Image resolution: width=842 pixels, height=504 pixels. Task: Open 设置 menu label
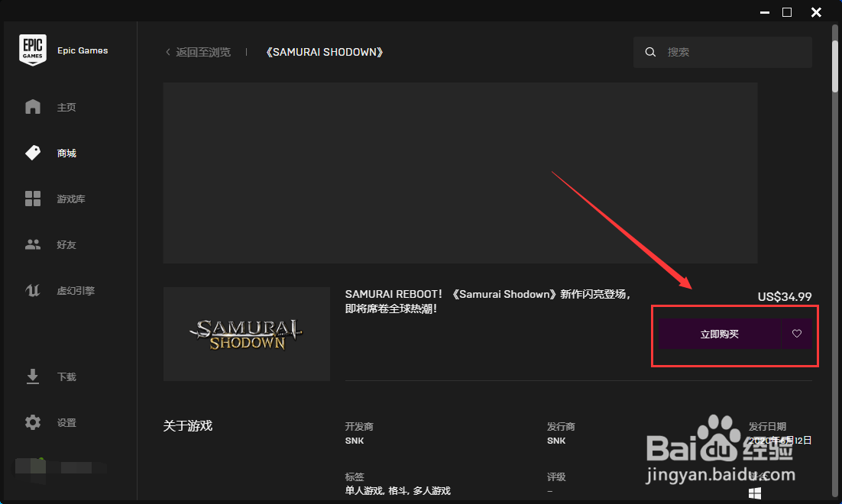[x=66, y=423]
